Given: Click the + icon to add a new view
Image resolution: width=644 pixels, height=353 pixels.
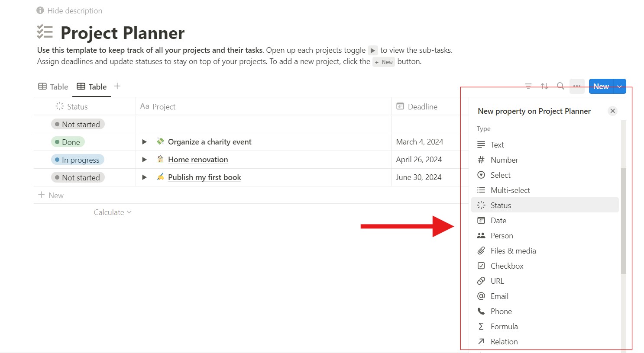Looking at the screenshot, I should 117,86.
